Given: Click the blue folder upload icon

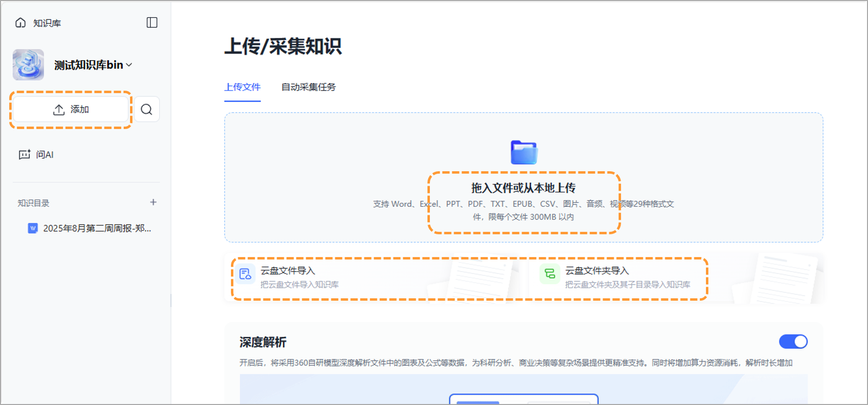Looking at the screenshot, I should pyautogui.click(x=524, y=152).
